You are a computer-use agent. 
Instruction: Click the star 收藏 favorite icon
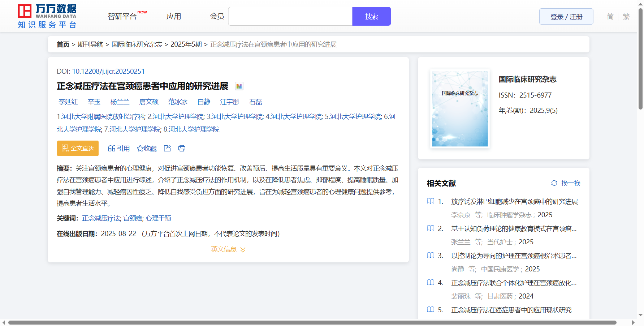(x=140, y=149)
